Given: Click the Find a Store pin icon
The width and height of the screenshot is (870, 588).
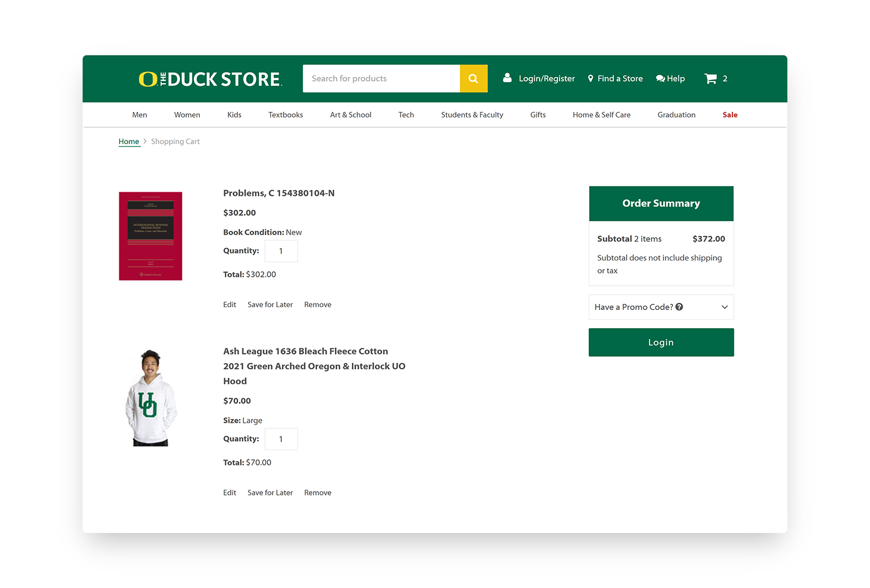Looking at the screenshot, I should 590,79.
